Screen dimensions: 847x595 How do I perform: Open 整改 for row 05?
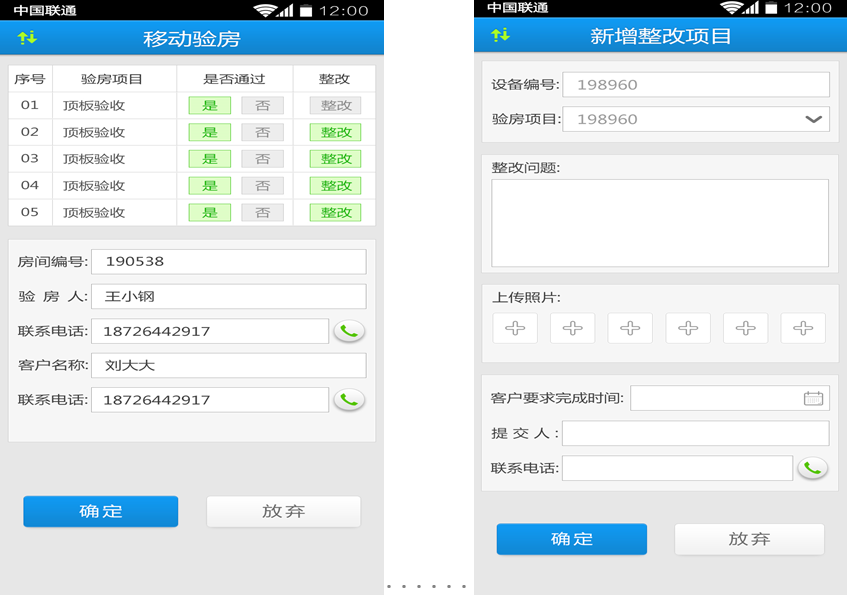tap(335, 212)
